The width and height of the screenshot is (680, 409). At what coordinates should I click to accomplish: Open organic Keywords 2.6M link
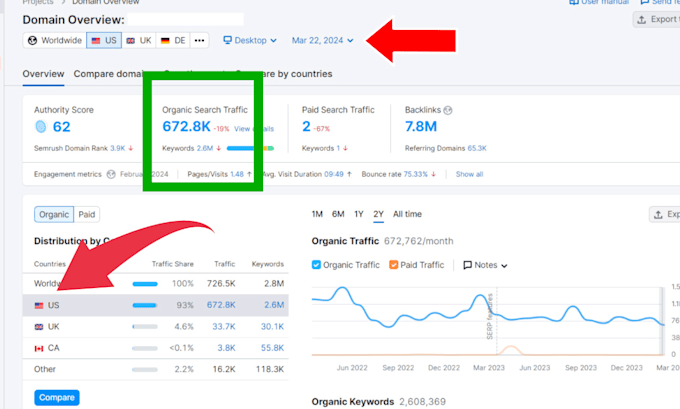pyautogui.click(x=205, y=148)
